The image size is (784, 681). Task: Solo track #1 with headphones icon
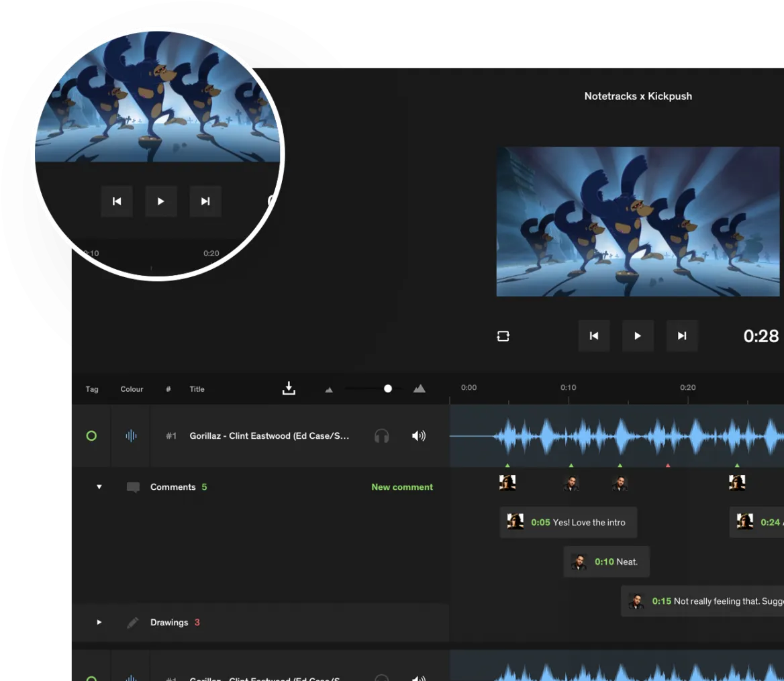click(381, 435)
